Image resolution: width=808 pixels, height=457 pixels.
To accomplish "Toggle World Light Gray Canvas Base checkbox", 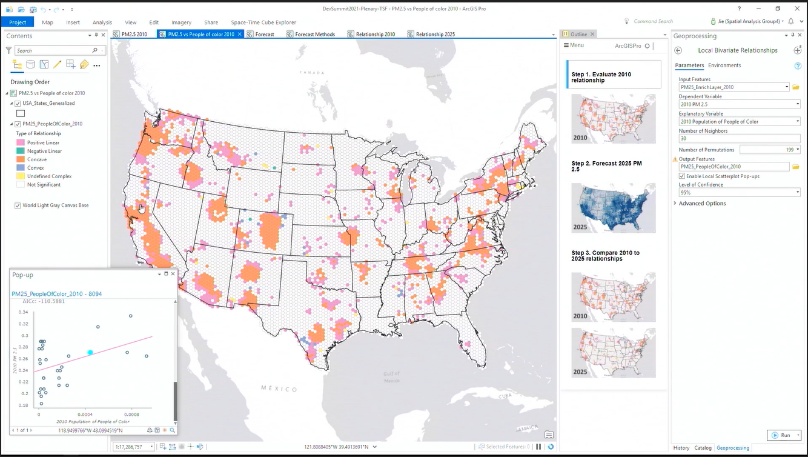I will click(18, 205).
